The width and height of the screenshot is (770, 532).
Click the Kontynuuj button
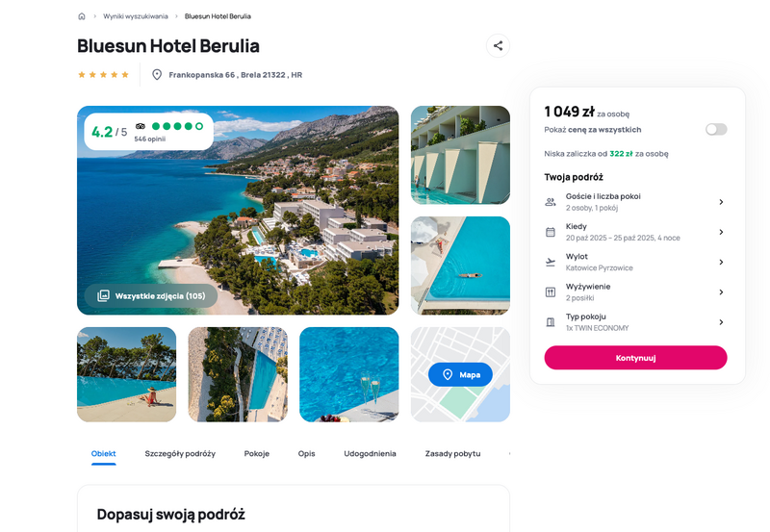[x=635, y=358]
